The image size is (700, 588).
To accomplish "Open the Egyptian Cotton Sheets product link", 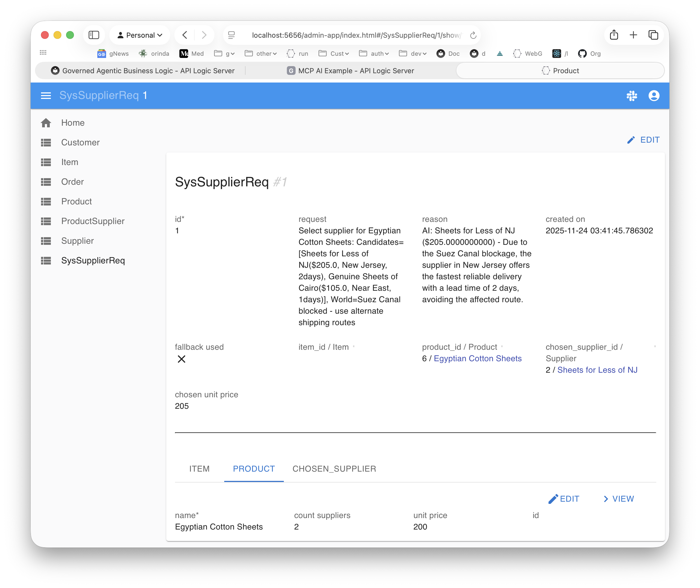I will [478, 358].
